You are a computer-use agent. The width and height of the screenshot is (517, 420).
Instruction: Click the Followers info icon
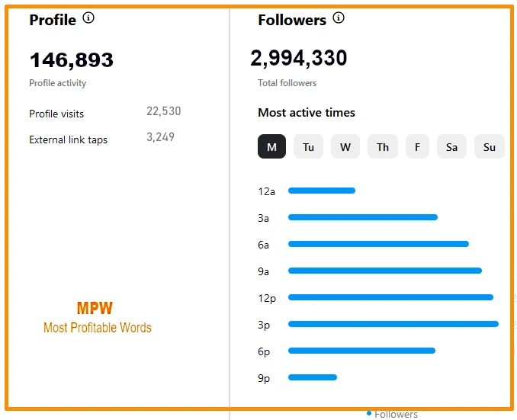tap(339, 18)
